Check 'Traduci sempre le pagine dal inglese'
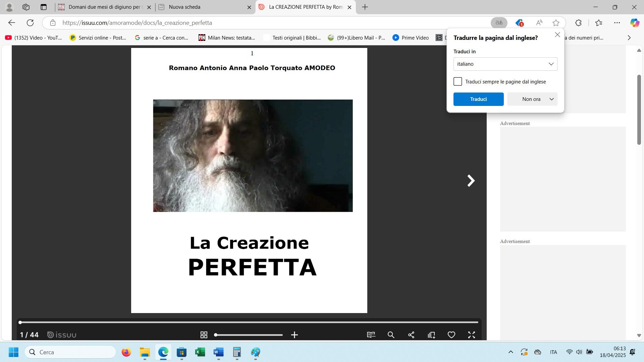Image resolution: width=644 pixels, height=362 pixels. click(458, 81)
